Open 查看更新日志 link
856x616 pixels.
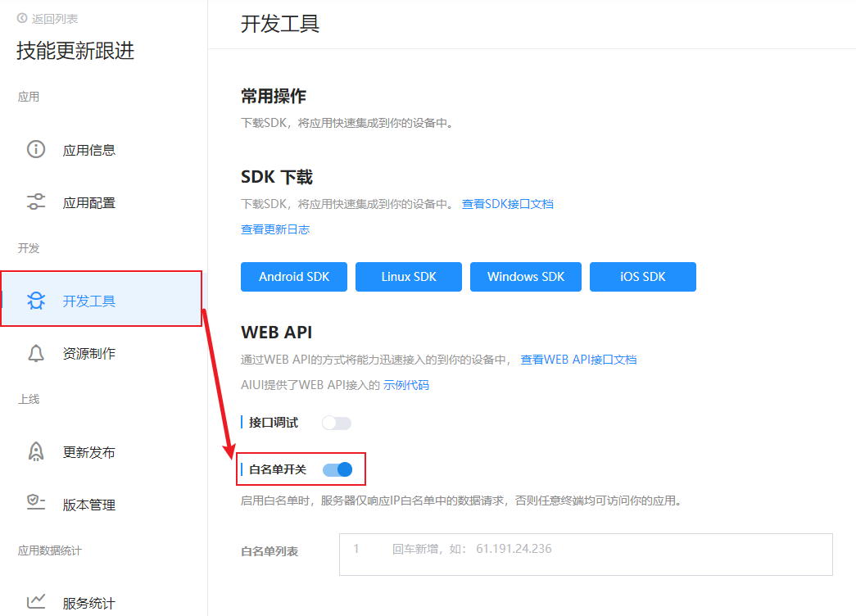275,229
